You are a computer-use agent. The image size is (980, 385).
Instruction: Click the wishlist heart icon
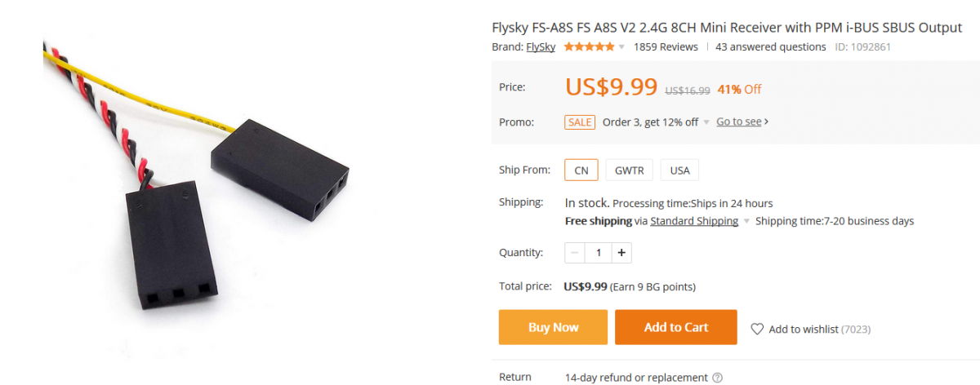[757, 329]
